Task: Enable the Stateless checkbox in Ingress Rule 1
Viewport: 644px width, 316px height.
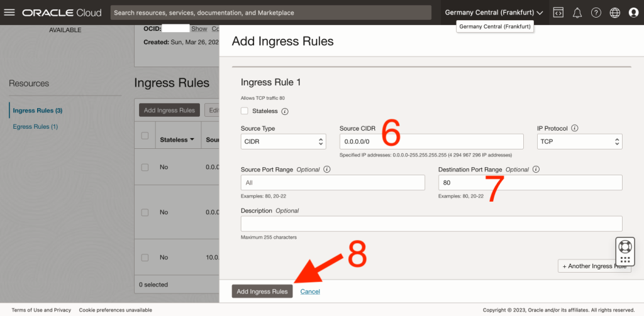Action: pos(245,111)
